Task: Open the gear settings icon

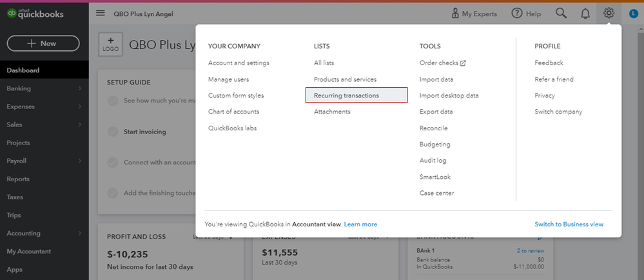Action: [609, 14]
